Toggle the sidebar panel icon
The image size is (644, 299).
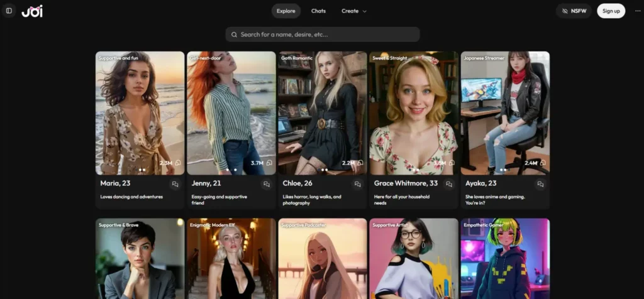(x=9, y=11)
